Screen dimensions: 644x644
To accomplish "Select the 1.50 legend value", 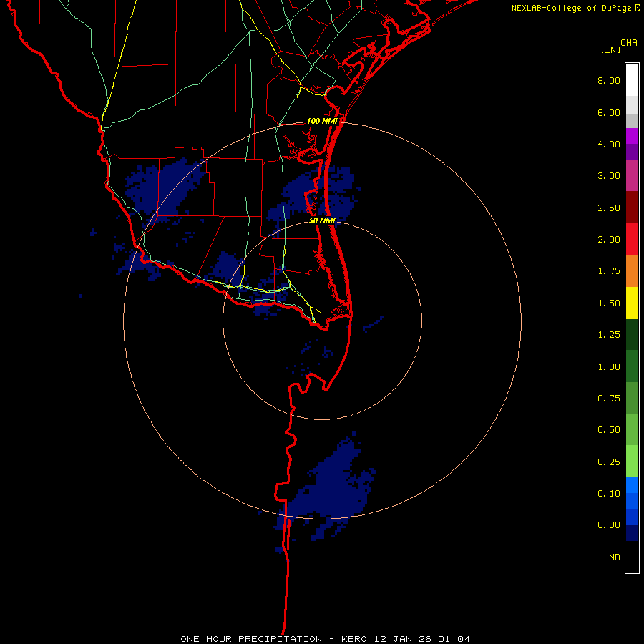I will click(609, 303).
